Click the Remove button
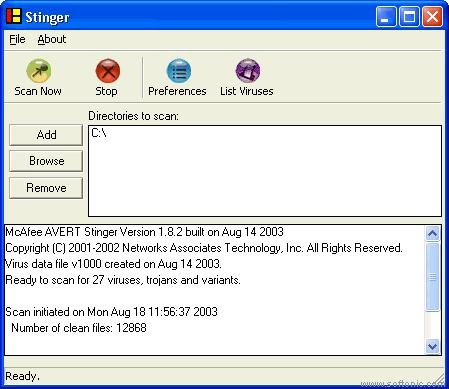449x389 pixels. (x=46, y=188)
